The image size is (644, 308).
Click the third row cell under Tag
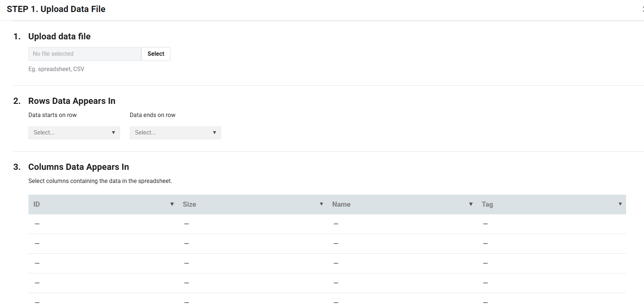(x=485, y=263)
